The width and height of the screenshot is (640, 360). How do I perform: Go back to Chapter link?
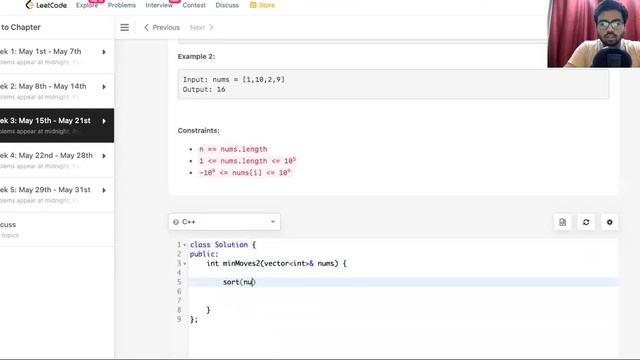[x=20, y=27]
